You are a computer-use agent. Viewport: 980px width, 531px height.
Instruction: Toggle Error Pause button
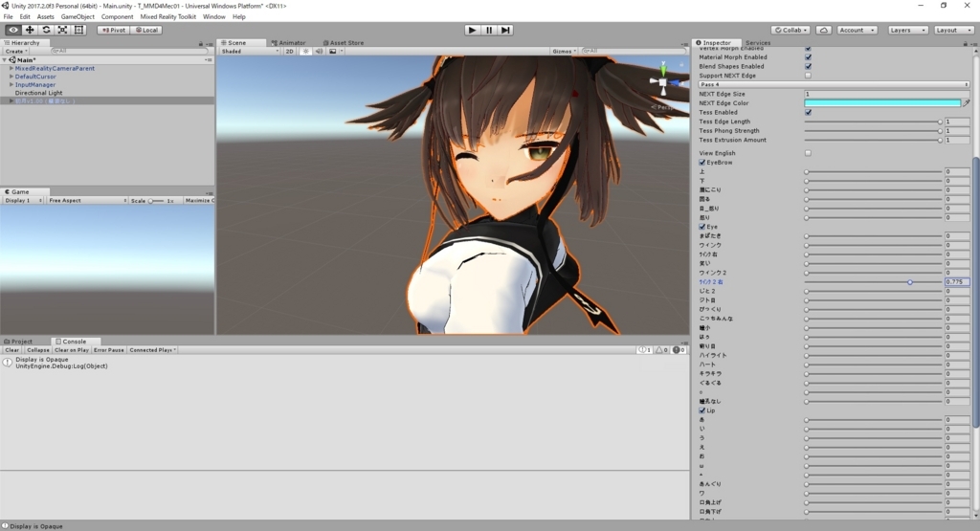[x=109, y=350]
